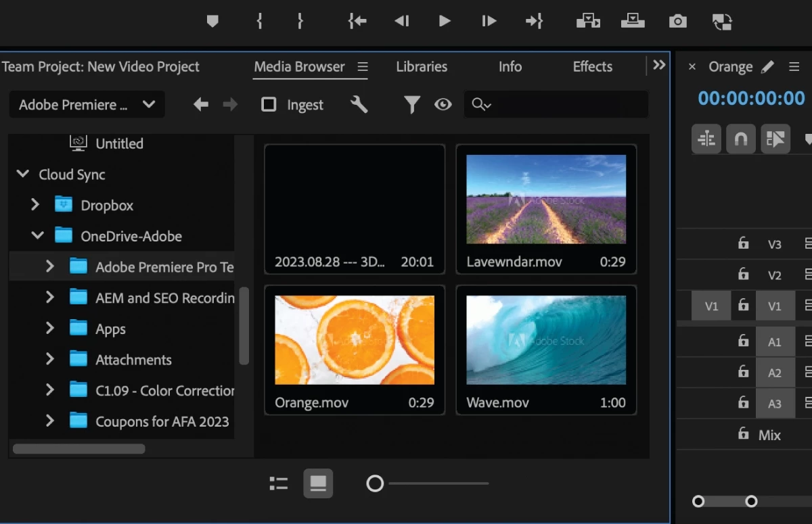Go to In point
This screenshot has width=812, height=524.
click(357, 21)
